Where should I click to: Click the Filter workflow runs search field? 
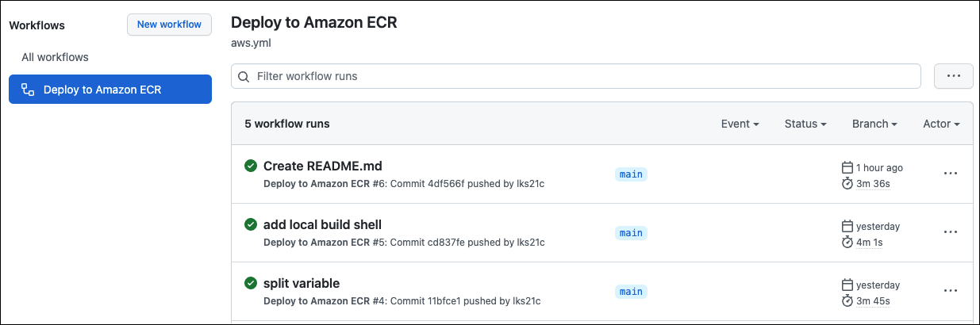click(576, 77)
